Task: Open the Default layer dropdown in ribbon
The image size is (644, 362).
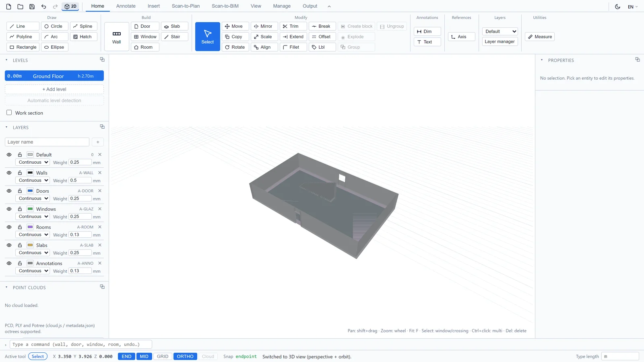Action: point(500,31)
